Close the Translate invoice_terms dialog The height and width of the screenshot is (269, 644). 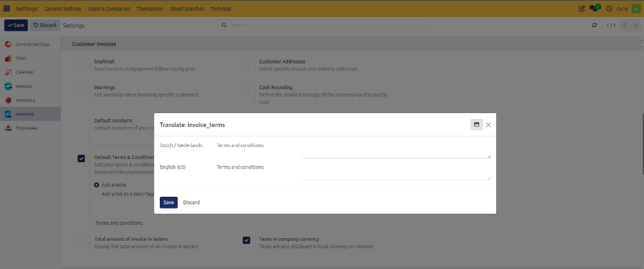pyautogui.click(x=488, y=125)
